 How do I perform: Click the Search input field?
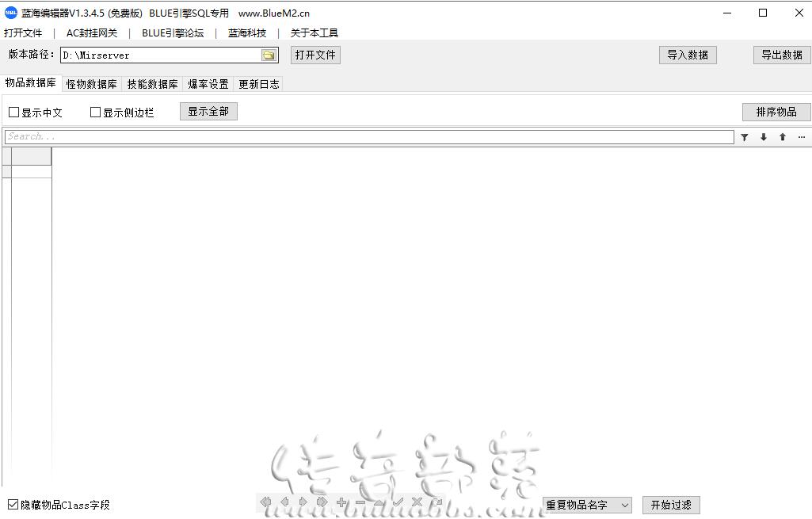click(369, 137)
